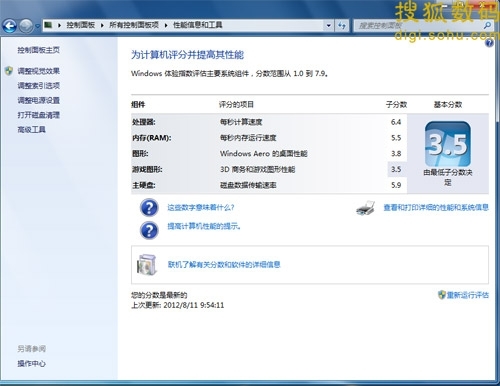This screenshot has height=386, width=500.
Task: Open 操作中心 link at sidebar bottom
Action: 31,364
